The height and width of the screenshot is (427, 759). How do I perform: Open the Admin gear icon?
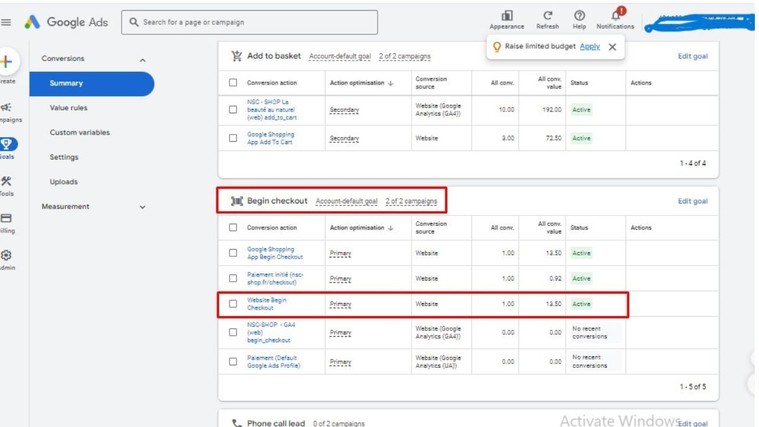pyautogui.click(x=6, y=255)
